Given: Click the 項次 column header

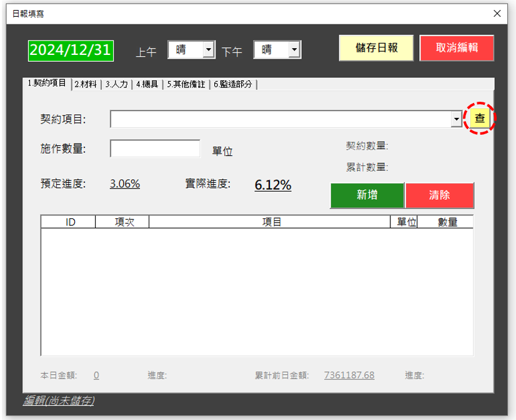Looking at the screenshot, I should tap(122, 222).
